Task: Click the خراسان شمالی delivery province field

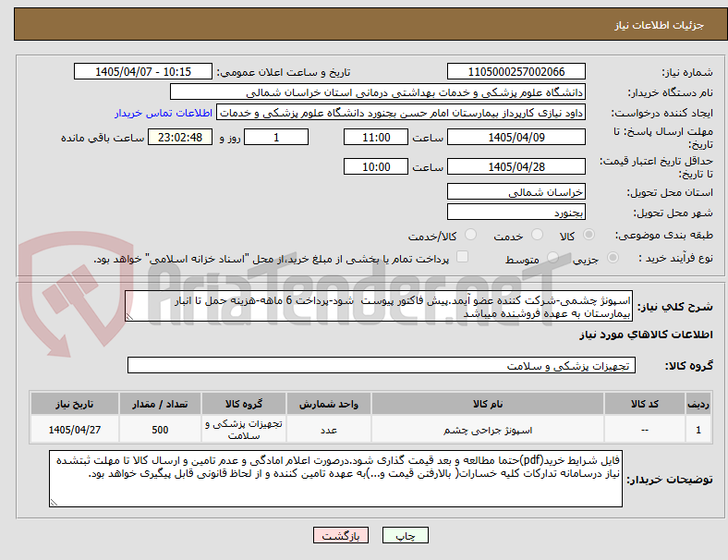Action: pos(516,192)
